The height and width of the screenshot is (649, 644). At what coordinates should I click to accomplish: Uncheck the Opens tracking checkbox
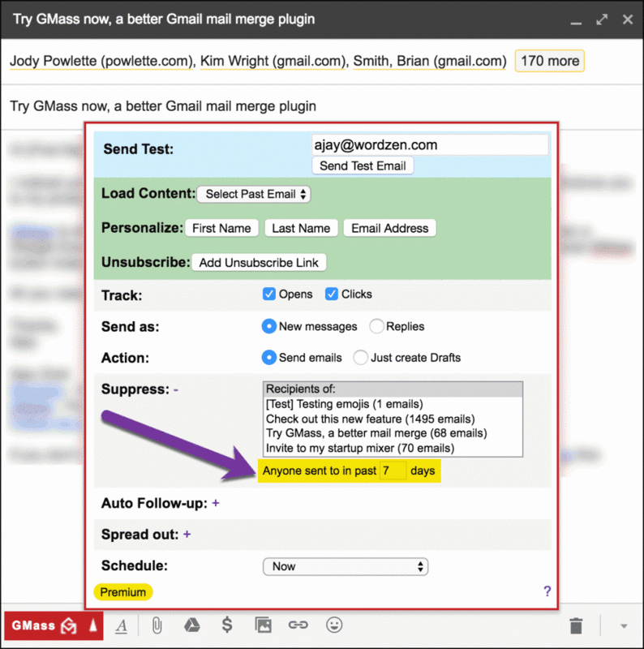click(269, 294)
